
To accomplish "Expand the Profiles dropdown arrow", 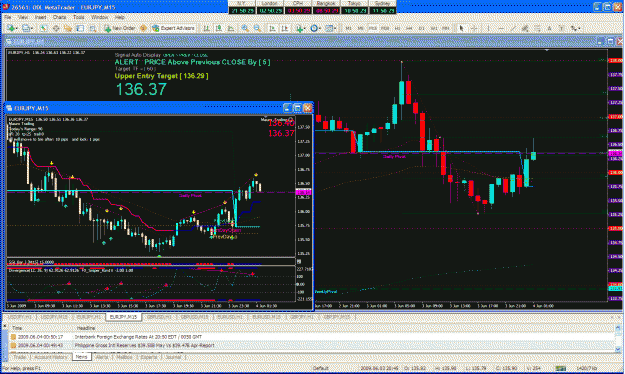I will 32,28.
